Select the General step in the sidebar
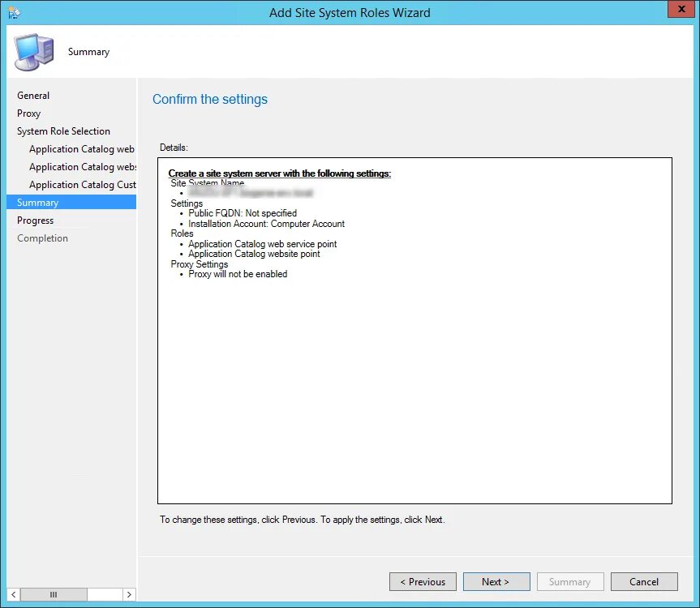 click(33, 95)
